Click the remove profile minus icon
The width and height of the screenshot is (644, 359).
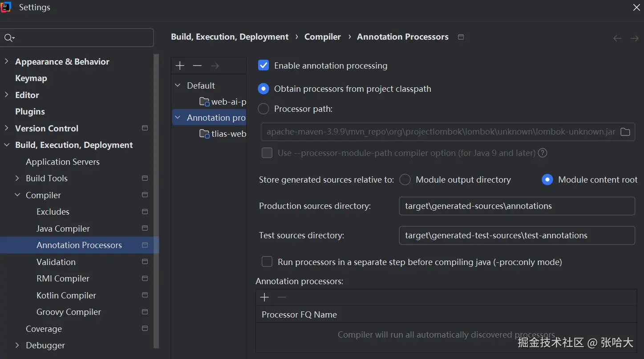tap(197, 66)
